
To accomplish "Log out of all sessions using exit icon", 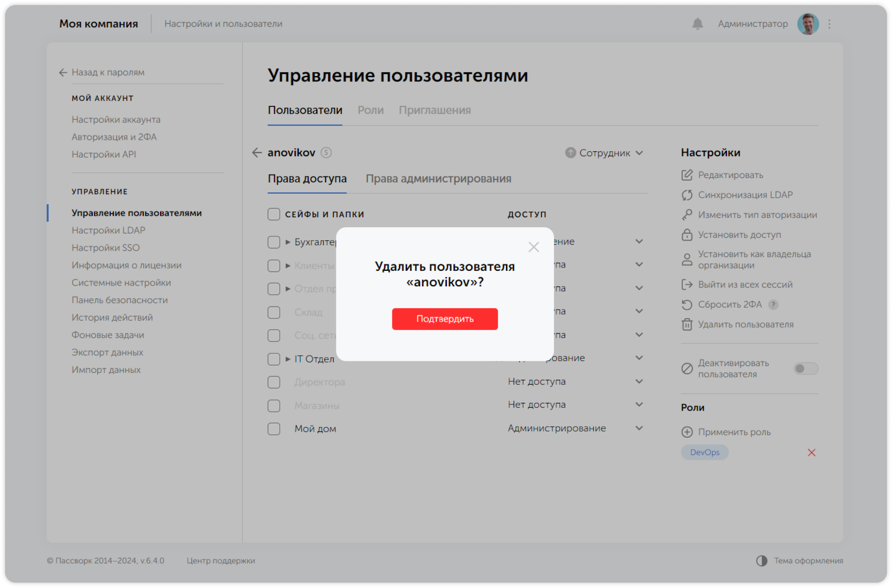I will click(x=687, y=284).
